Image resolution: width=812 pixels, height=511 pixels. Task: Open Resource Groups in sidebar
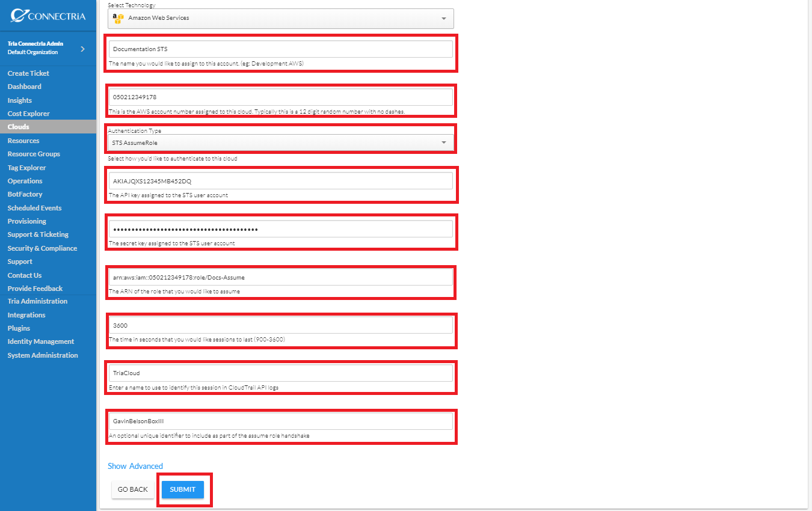click(34, 154)
